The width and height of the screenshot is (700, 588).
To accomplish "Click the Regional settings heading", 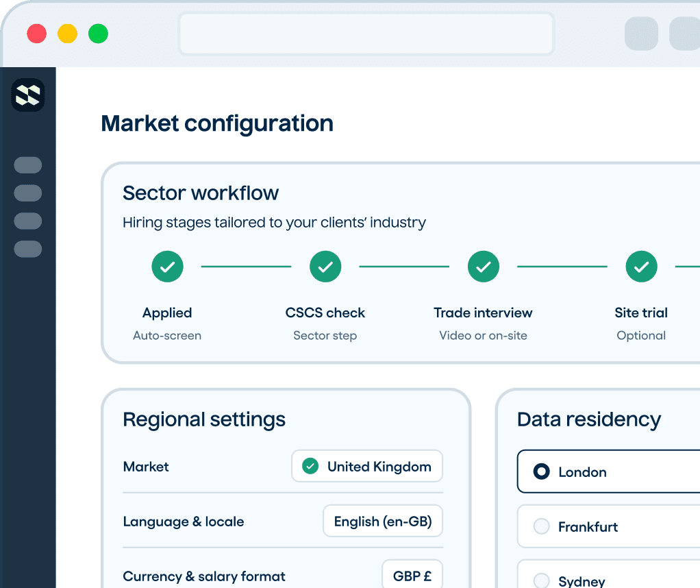I will (204, 419).
